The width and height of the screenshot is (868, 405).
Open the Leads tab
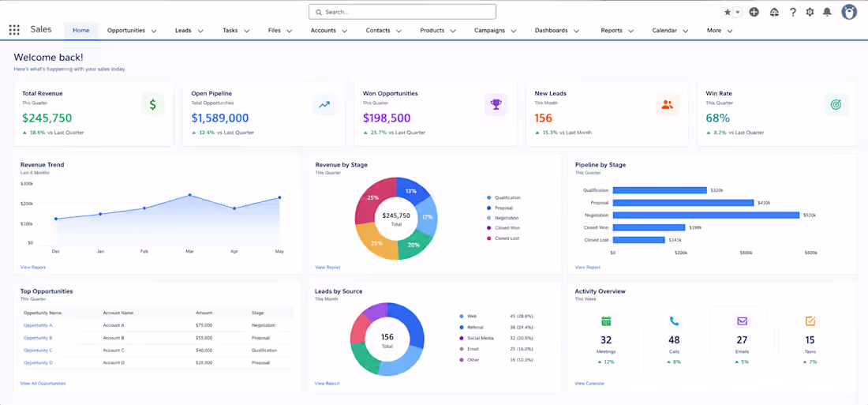click(x=183, y=31)
